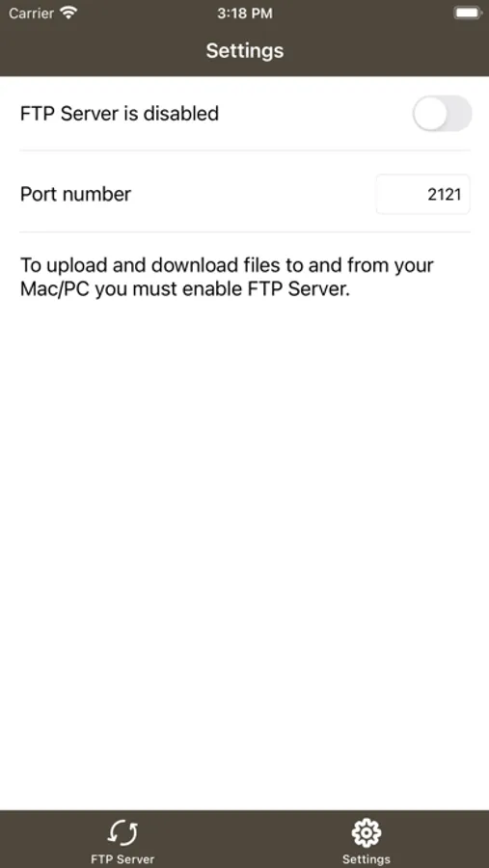Image resolution: width=489 pixels, height=868 pixels.
Task: Click into the Port number field showing 2121
Action: 423,194
